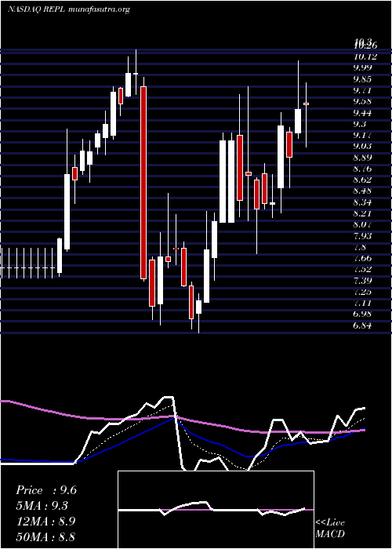Click the 7.8 price axis label
392x549 pixels.
point(360,247)
